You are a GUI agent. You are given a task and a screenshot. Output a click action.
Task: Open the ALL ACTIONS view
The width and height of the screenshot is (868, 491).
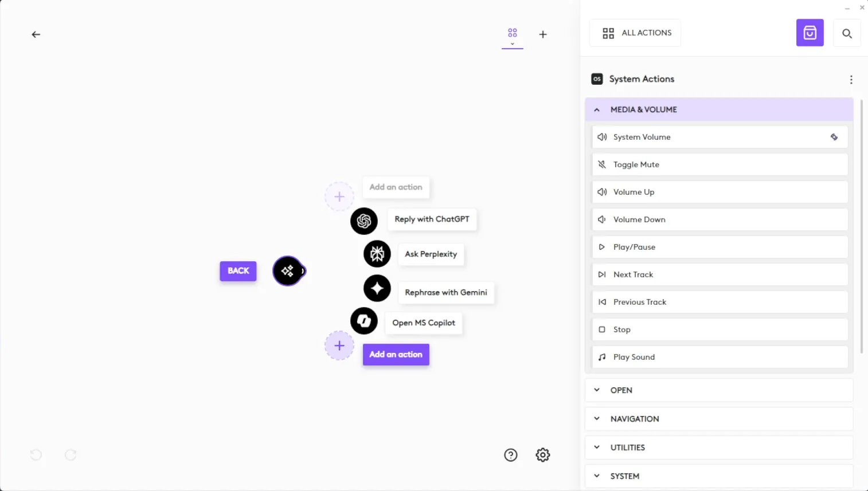[x=635, y=33]
